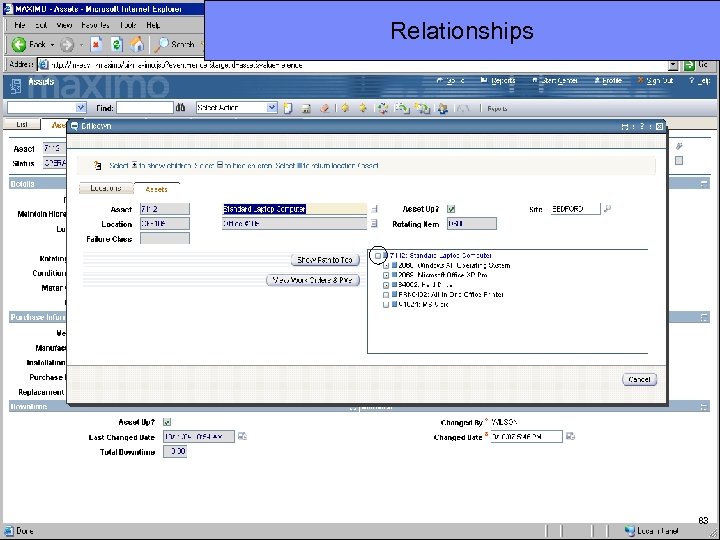Click the browser Refresh icon
The image size is (720, 540).
coord(117,45)
